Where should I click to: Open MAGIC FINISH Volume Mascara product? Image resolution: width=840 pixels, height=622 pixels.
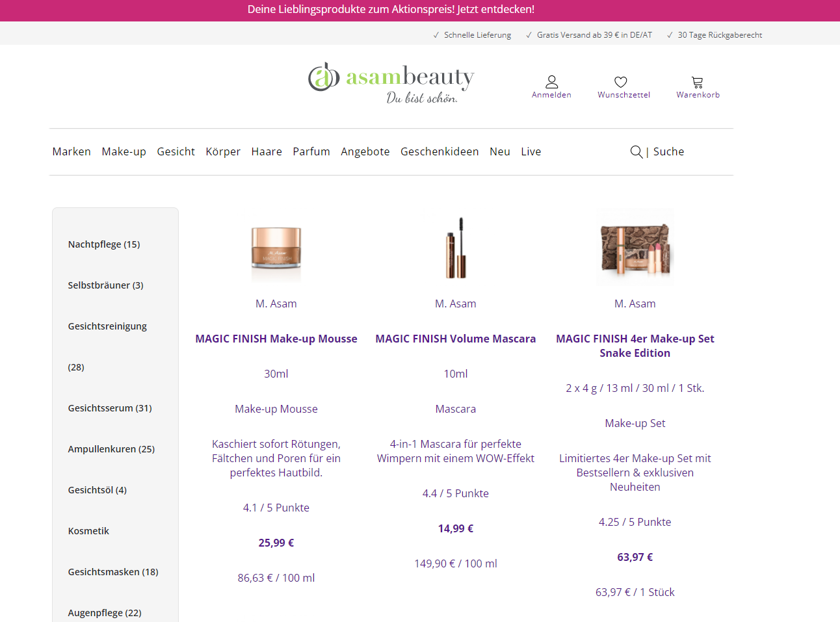(455, 339)
